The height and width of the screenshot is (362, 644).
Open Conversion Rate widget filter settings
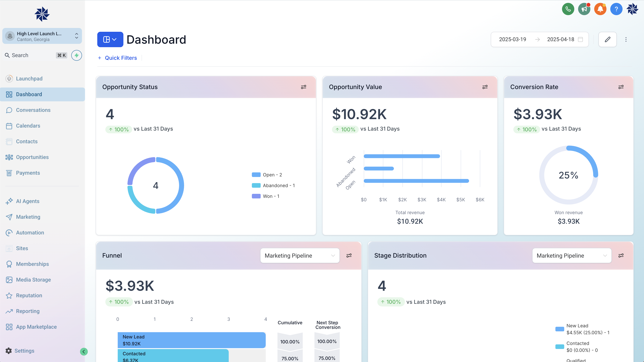pyautogui.click(x=621, y=87)
